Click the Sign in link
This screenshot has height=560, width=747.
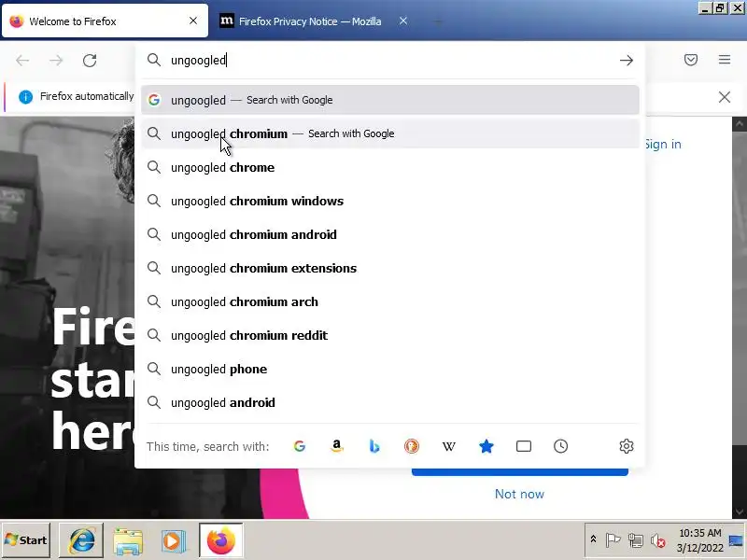pyautogui.click(x=663, y=145)
